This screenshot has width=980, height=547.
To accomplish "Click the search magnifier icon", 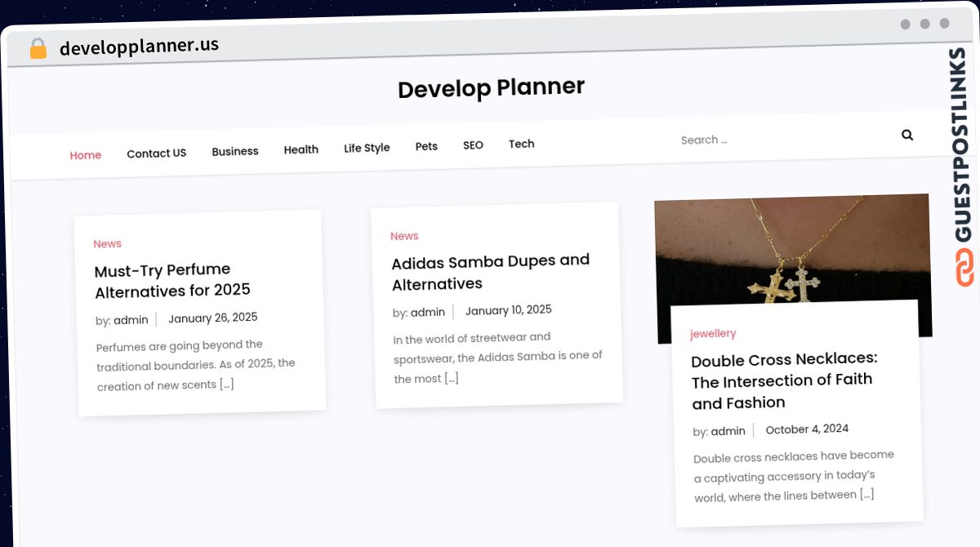I will pos(907,135).
